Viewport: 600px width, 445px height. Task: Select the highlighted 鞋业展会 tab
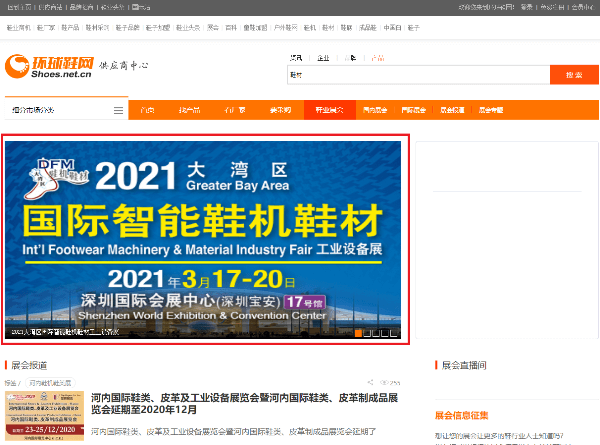click(x=329, y=110)
